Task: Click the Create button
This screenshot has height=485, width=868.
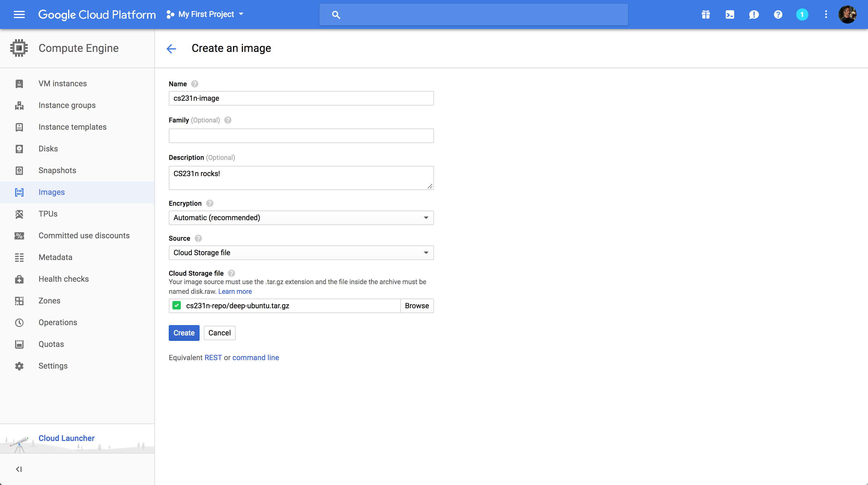Action: 184,333
